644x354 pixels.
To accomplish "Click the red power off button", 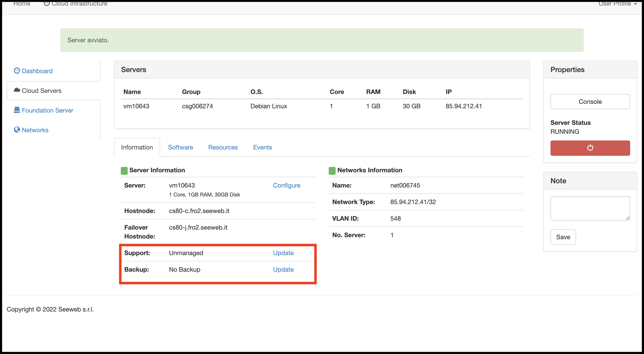I will click(590, 148).
